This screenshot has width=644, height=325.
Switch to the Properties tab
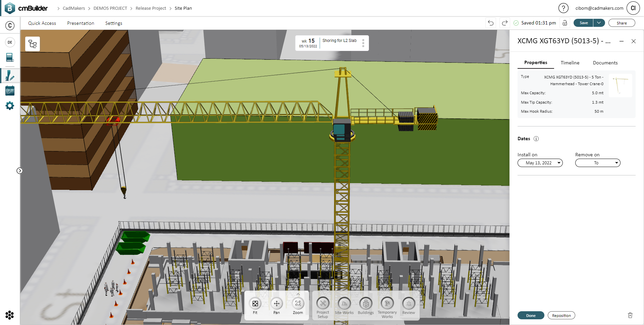tap(536, 62)
